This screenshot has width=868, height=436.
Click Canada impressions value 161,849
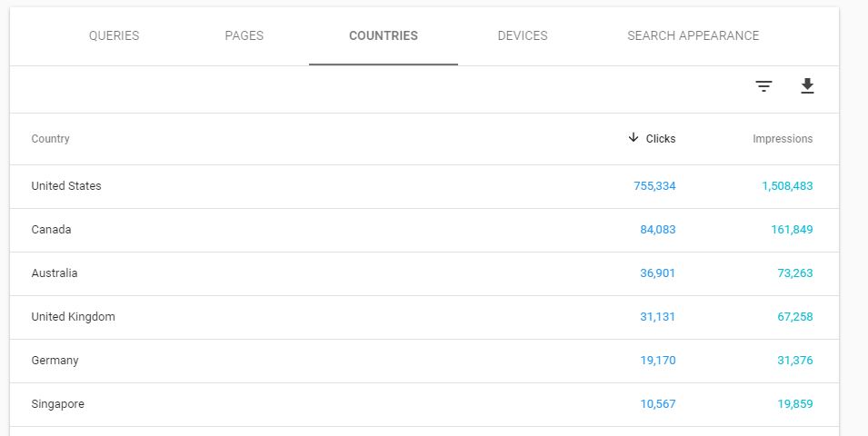(x=792, y=230)
